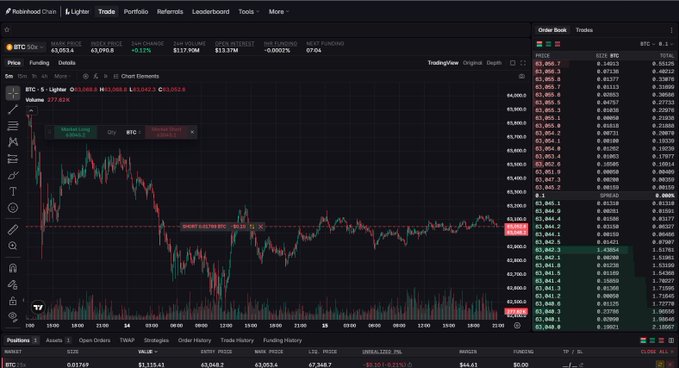Switch to Trade History tab
This screenshot has width=679, height=368.
point(237,340)
